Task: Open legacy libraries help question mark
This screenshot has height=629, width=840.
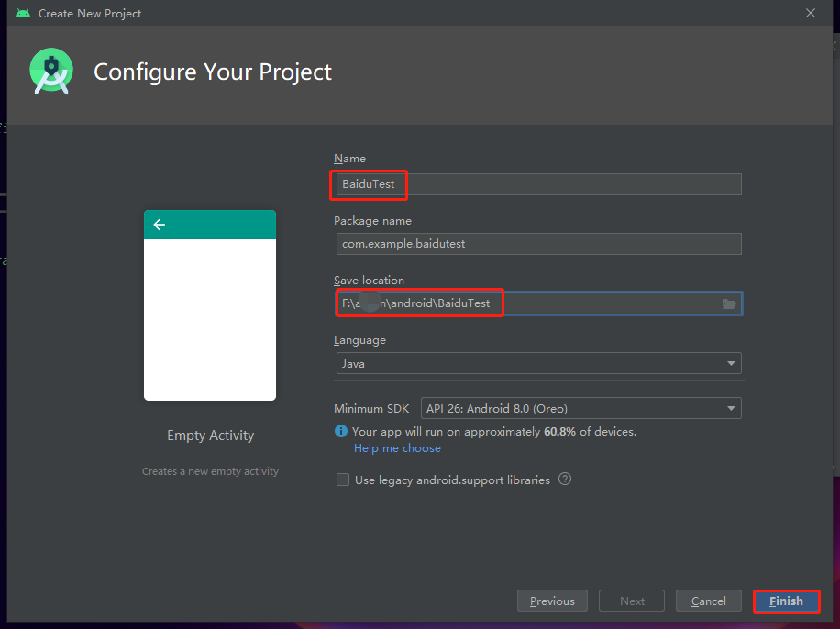Action: [565, 479]
